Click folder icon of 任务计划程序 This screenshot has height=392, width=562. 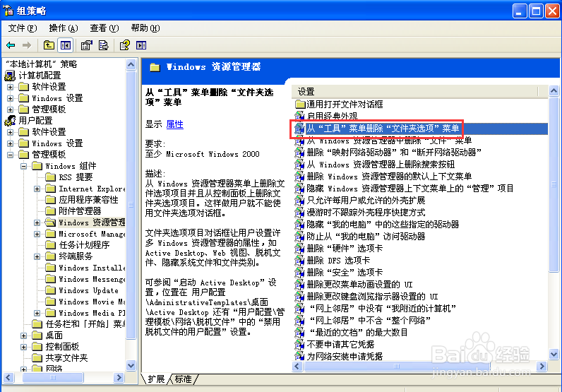coord(51,245)
